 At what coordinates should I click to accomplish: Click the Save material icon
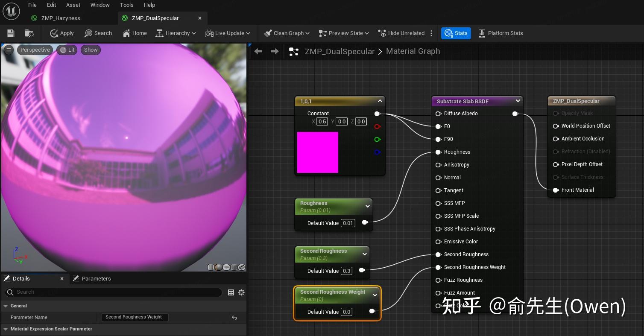[11, 33]
